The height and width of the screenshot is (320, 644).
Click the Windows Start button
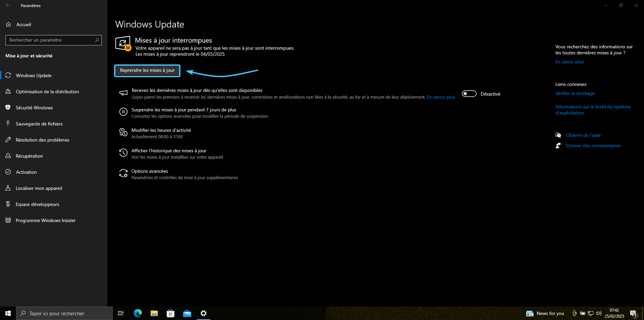[x=8, y=313]
